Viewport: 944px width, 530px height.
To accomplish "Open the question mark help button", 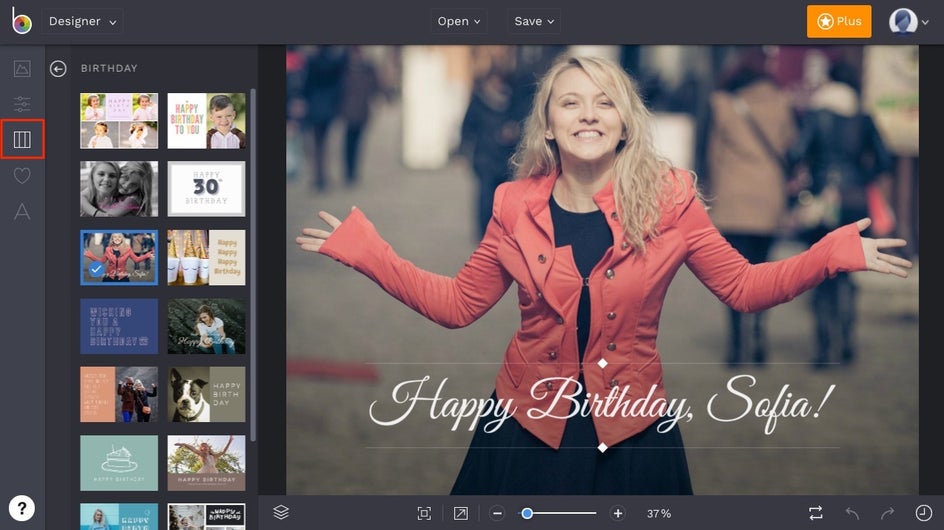I will click(22, 507).
